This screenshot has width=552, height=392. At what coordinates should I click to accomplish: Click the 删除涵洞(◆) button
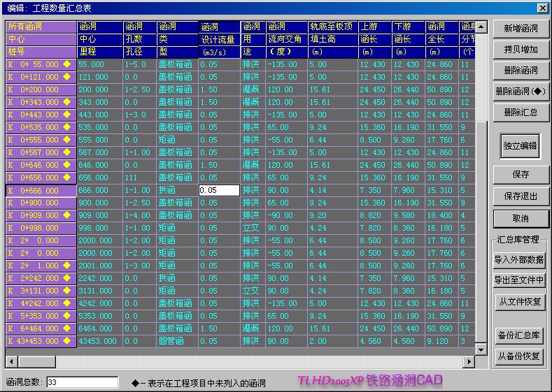[x=521, y=92]
